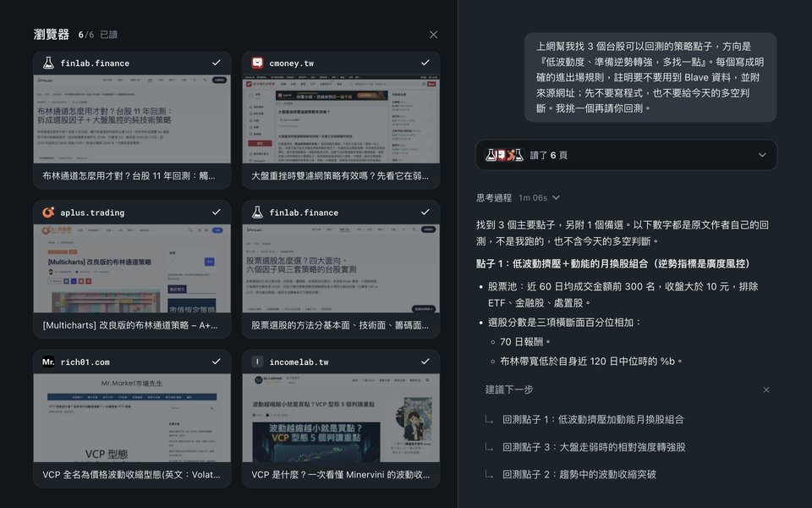
Task: Open the rich01.com VCP 型態 thumbnail
Action: pyautogui.click(x=132, y=417)
